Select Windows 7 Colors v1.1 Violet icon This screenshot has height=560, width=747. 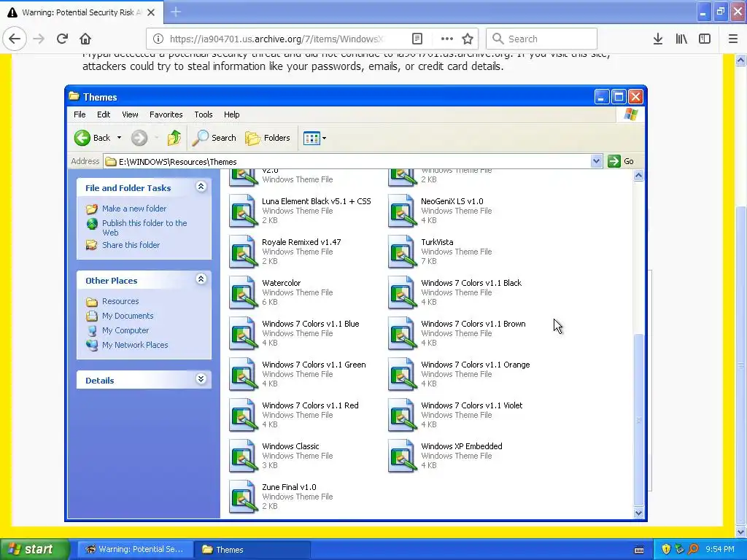coord(403,415)
